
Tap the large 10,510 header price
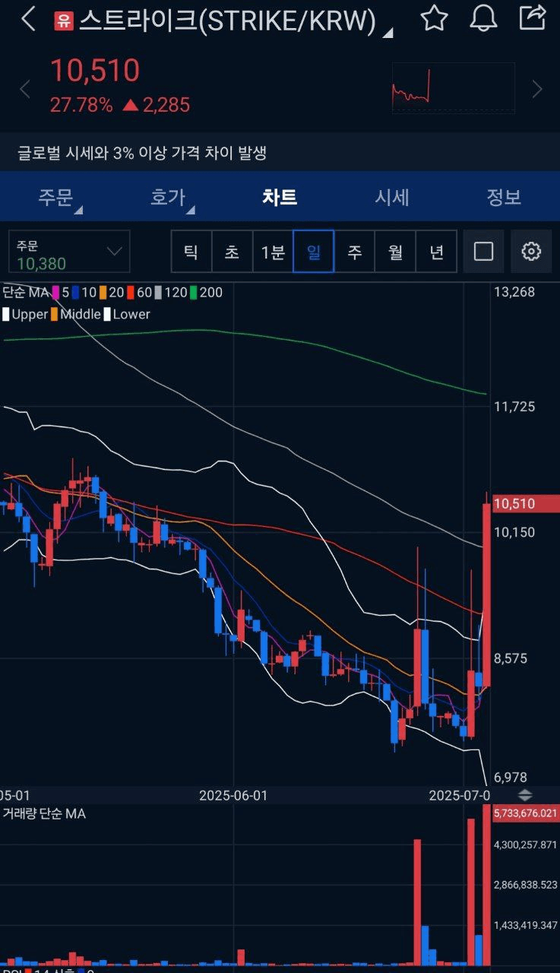(95, 71)
